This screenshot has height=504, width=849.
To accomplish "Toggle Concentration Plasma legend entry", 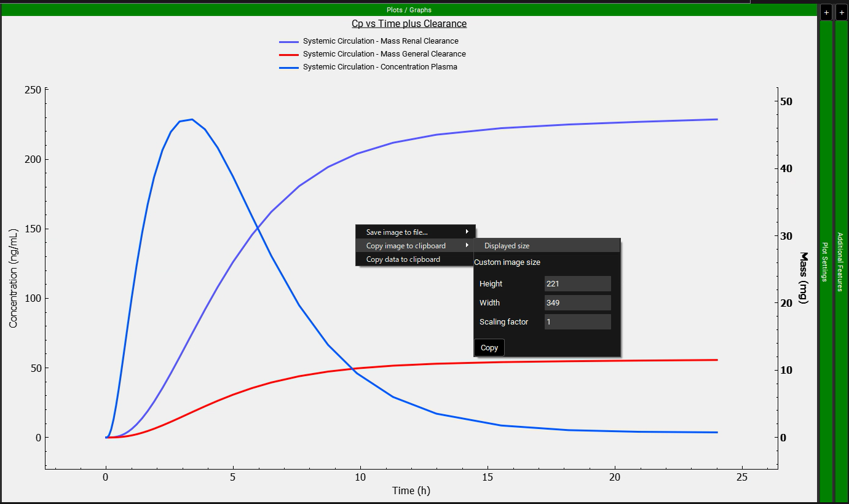I will click(x=379, y=67).
